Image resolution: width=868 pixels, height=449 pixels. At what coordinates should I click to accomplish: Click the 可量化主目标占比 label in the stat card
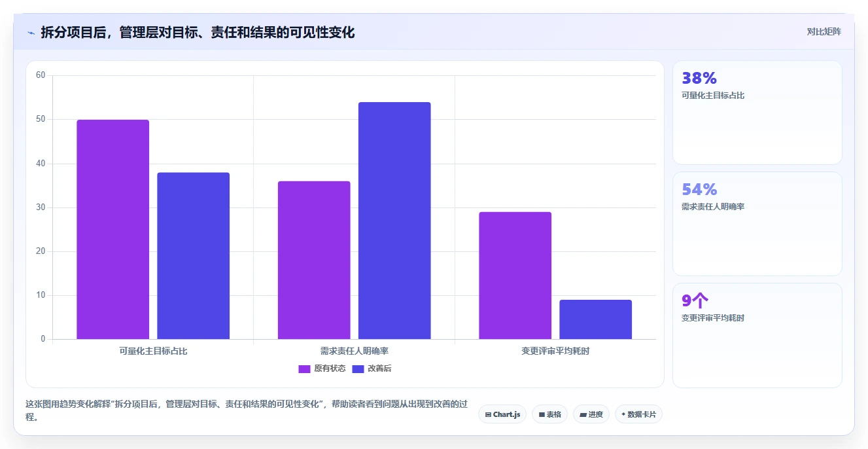[713, 96]
